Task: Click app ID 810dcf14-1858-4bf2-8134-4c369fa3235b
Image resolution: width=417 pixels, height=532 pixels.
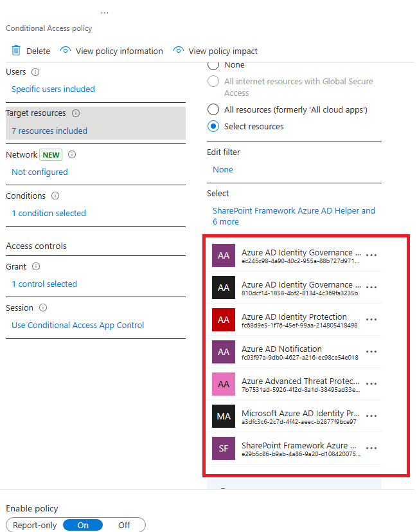Action: coord(300,293)
